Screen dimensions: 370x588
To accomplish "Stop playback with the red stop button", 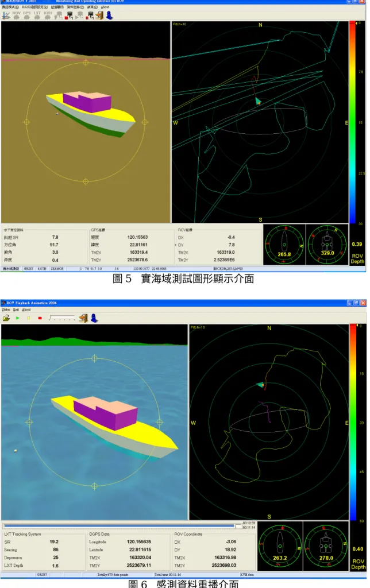I will point(40,318).
